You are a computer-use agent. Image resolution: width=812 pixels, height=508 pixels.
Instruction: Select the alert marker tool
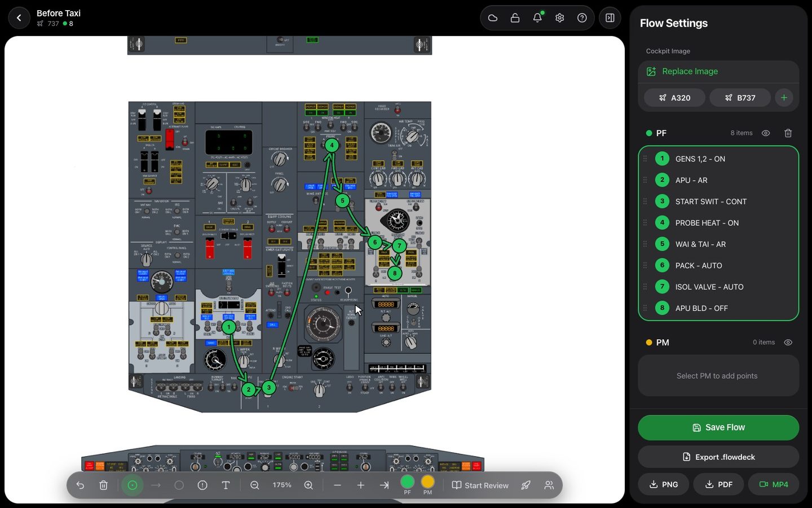[x=202, y=485]
